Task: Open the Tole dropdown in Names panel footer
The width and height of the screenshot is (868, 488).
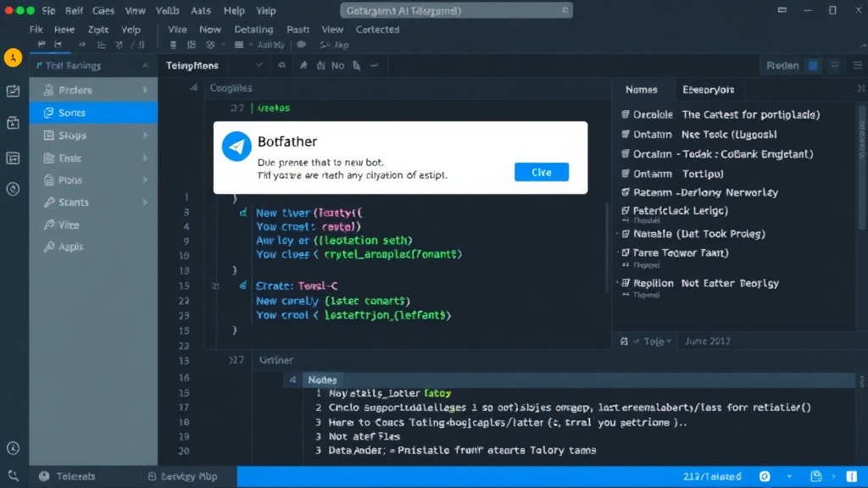Action: [657, 341]
